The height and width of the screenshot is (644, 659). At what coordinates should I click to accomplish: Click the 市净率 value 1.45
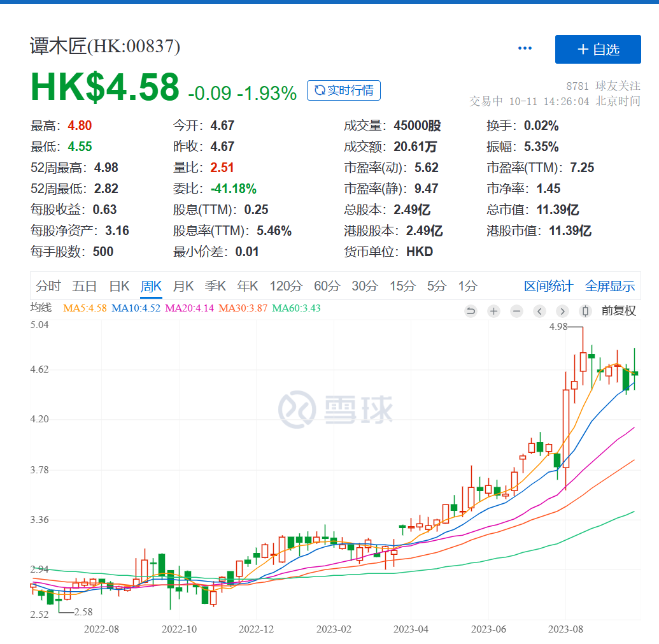tap(548, 189)
